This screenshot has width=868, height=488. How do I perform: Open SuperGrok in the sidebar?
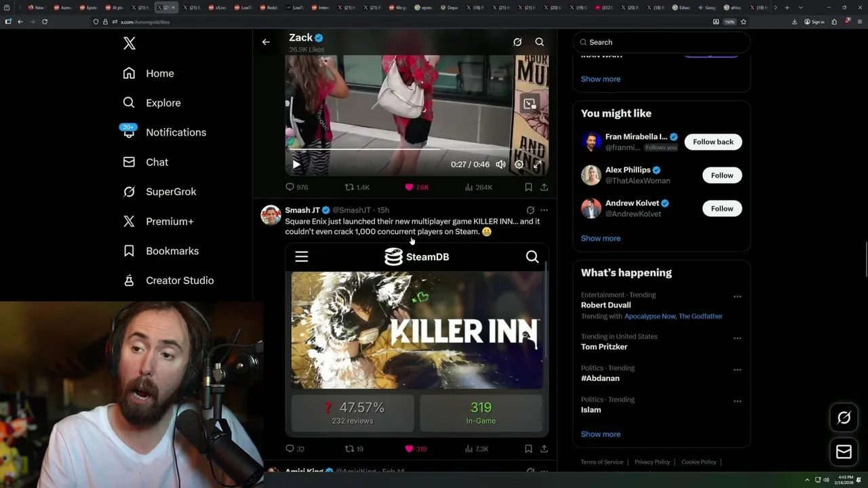[159, 192]
